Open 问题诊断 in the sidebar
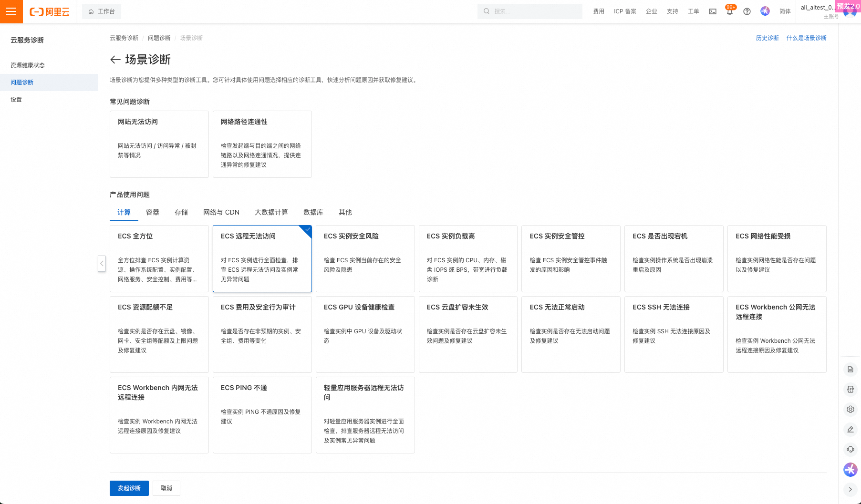This screenshot has width=861, height=504. pos(22,82)
